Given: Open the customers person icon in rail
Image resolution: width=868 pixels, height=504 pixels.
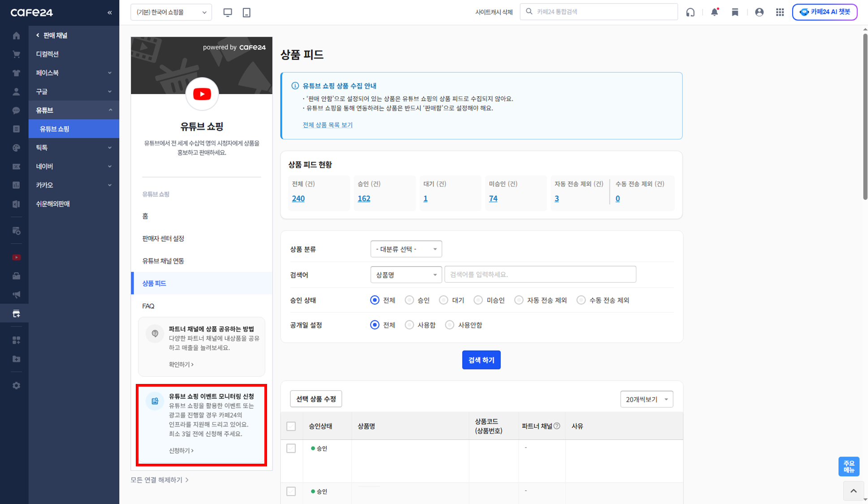Looking at the screenshot, I should 16,92.
